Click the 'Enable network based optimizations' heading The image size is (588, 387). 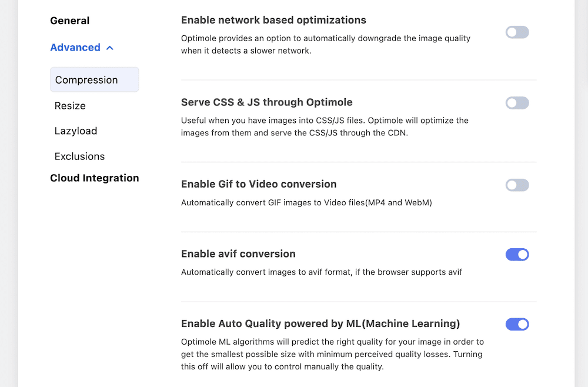(274, 20)
